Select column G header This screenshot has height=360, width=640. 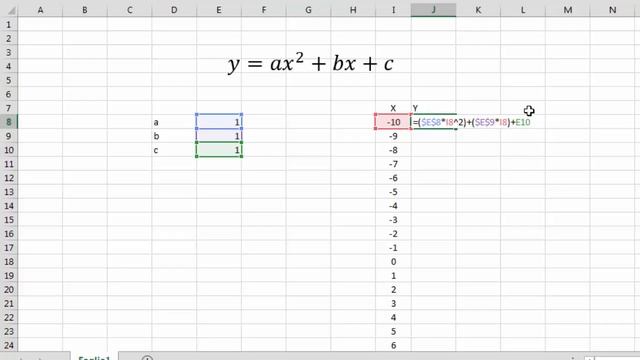(308, 10)
